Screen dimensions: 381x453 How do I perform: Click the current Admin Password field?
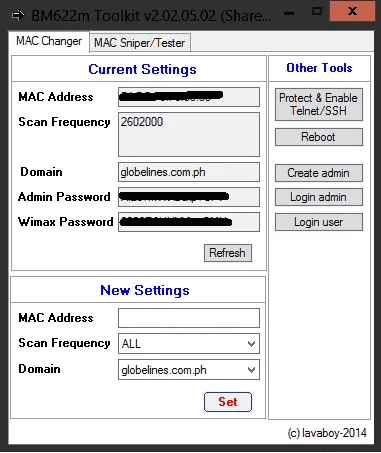[189, 197]
